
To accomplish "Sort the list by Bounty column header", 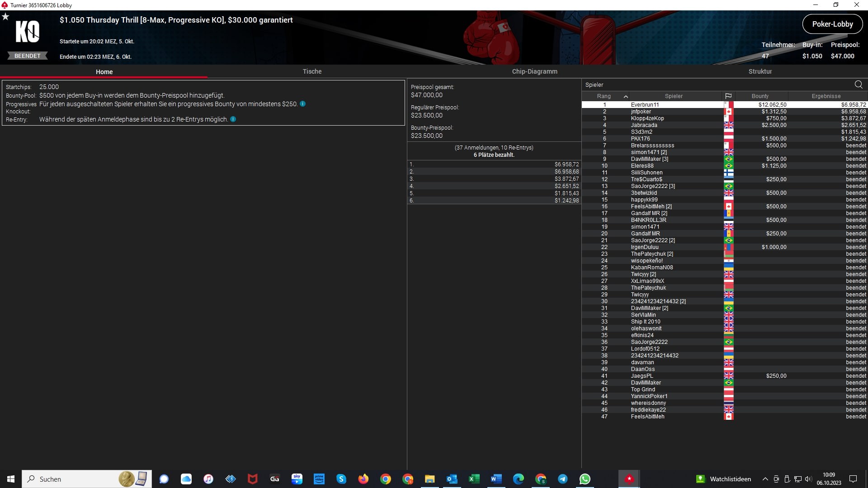I will (760, 96).
